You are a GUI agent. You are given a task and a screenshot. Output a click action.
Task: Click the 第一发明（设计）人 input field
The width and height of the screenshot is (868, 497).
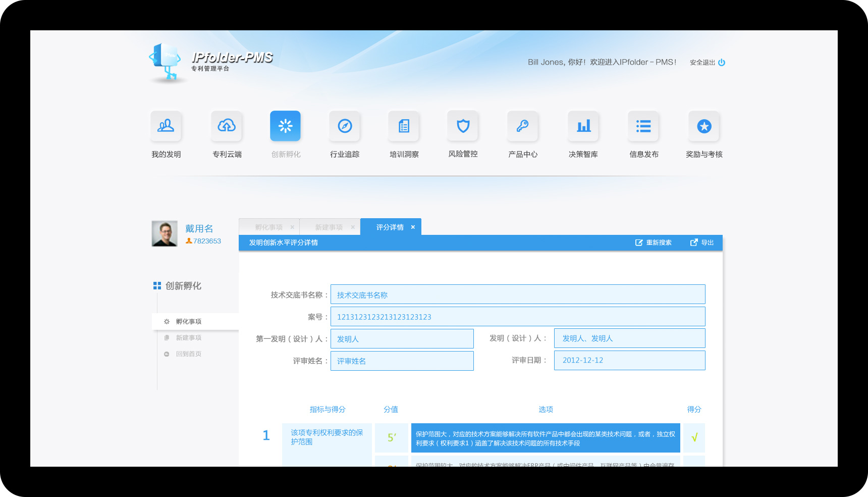(402, 339)
